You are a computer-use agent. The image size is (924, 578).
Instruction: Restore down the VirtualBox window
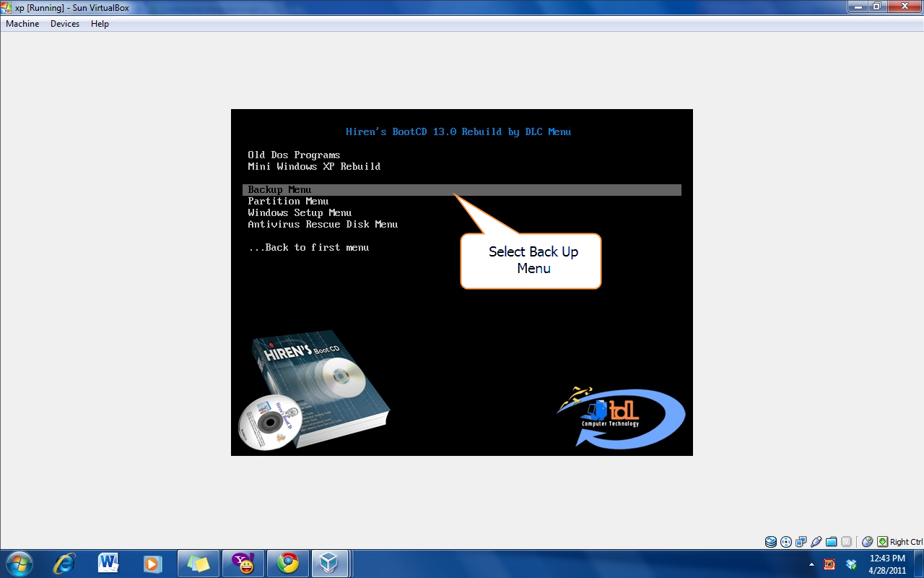click(876, 6)
